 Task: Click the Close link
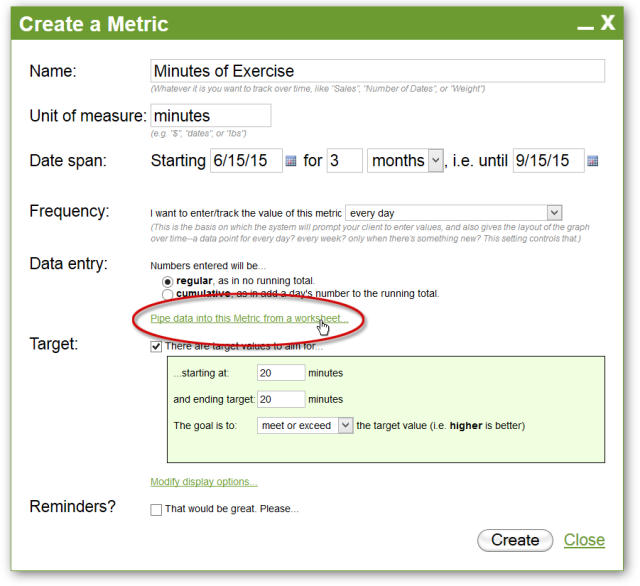[x=584, y=540]
